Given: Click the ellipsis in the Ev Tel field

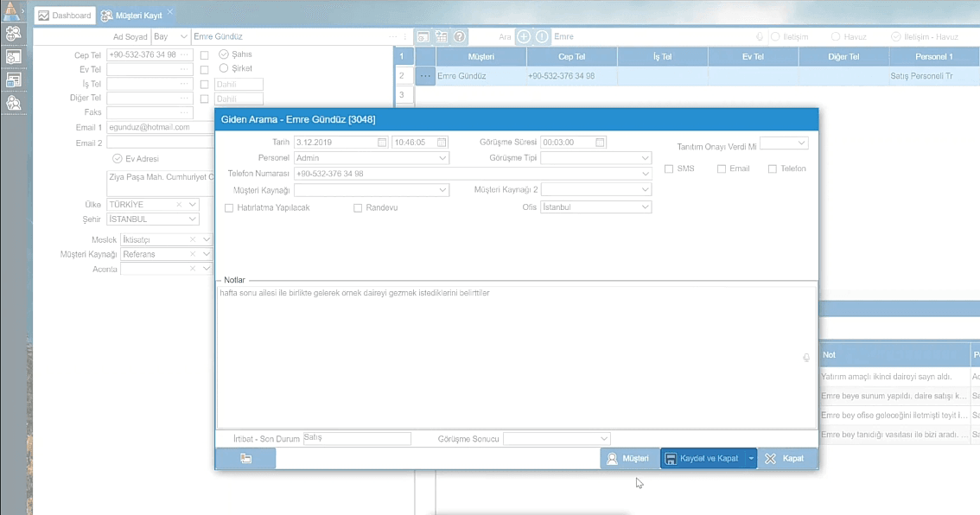Looking at the screenshot, I should click(x=184, y=69).
